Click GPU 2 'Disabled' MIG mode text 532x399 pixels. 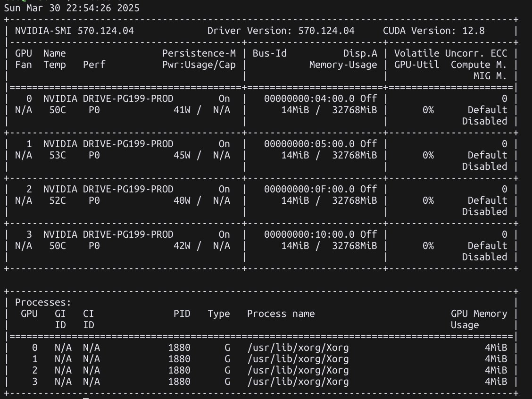click(x=484, y=212)
